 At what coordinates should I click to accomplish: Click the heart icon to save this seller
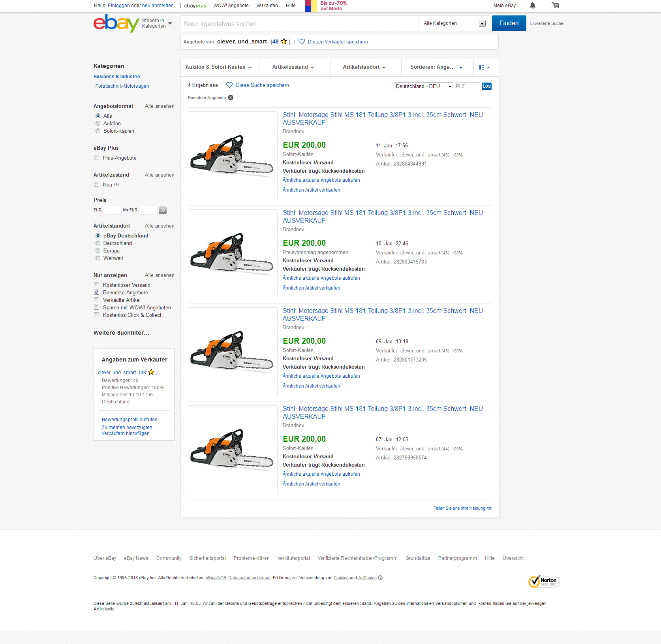(x=302, y=42)
